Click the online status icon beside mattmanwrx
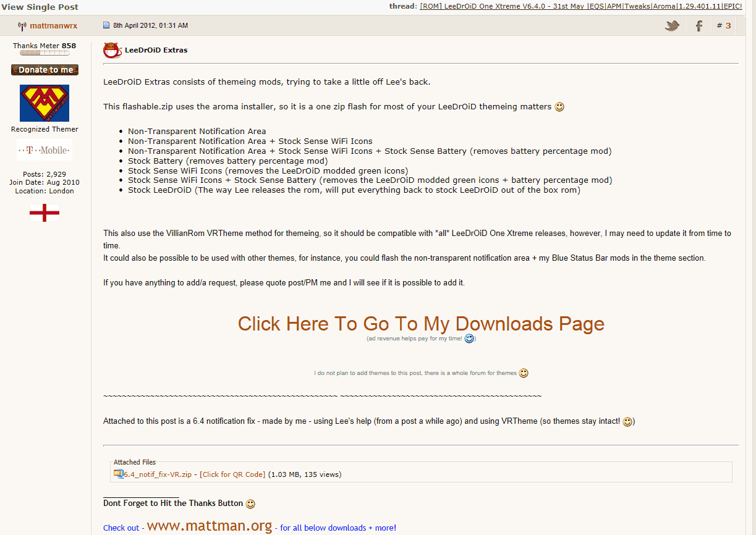756x535 pixels. pyautogui.click(x=22, y=26)
